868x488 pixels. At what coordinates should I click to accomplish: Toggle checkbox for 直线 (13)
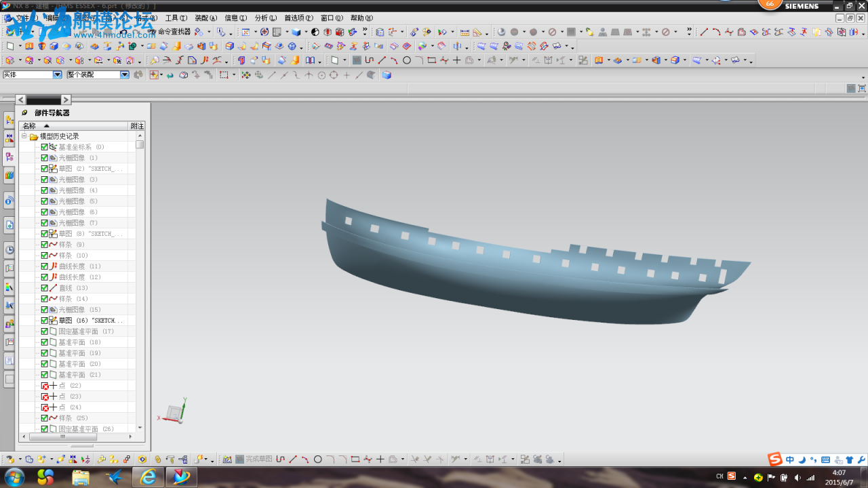pyautogui.click(x=45, y=288)
